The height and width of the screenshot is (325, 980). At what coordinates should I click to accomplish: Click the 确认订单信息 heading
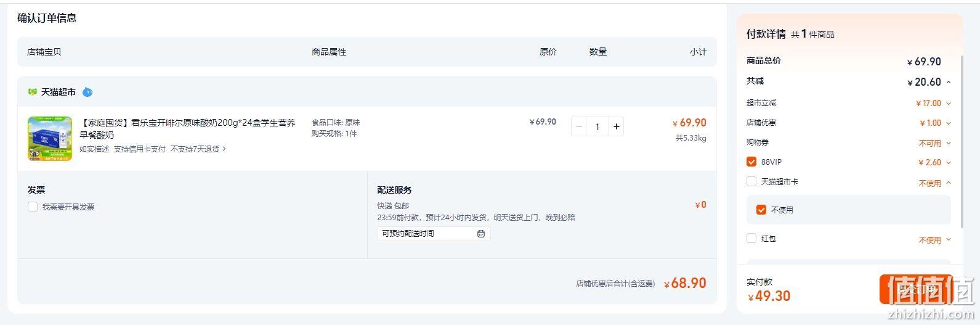(x=47, y=18)
